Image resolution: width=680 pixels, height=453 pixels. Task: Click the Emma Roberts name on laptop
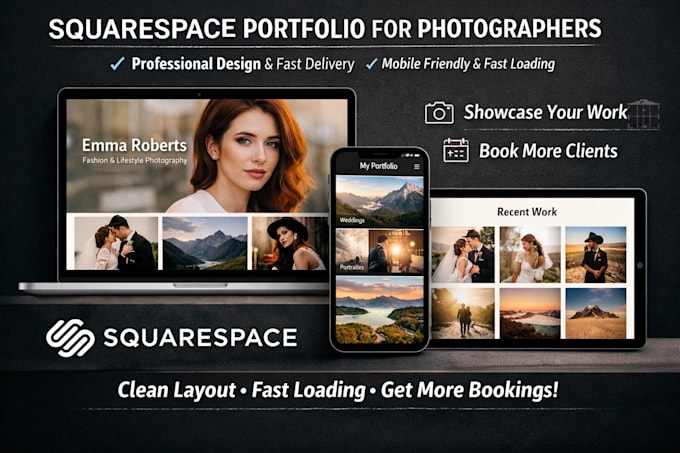click(x=134, y=145)
